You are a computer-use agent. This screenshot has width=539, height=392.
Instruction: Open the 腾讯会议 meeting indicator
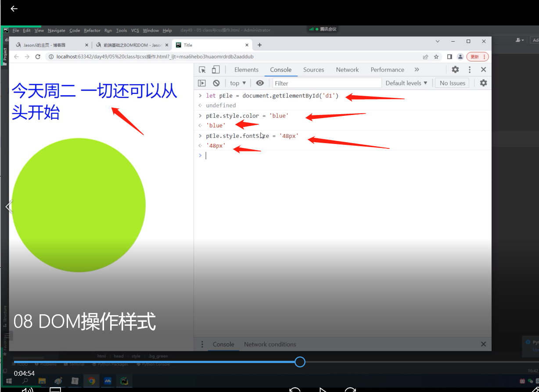323,29
